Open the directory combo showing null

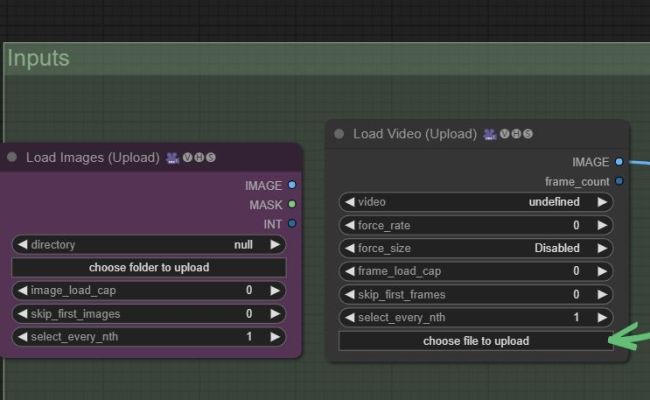tap(149, 245)
